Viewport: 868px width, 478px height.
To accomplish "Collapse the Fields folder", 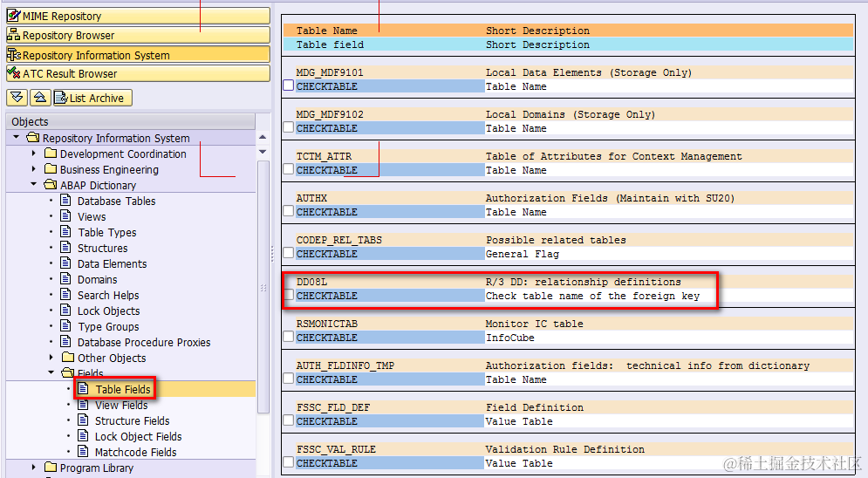I will 51,372.
